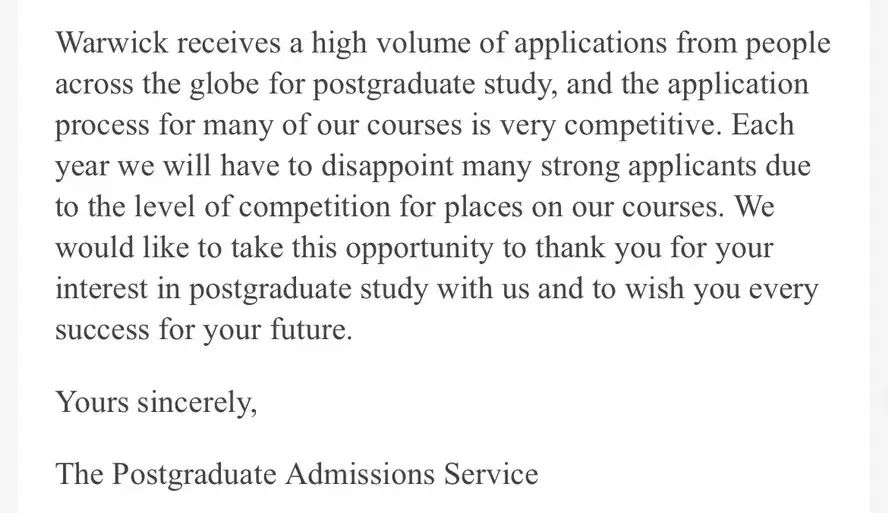This screenshot has width=888, height=513.
Task: Click the words "across the globe"
Action: point(157,84)
